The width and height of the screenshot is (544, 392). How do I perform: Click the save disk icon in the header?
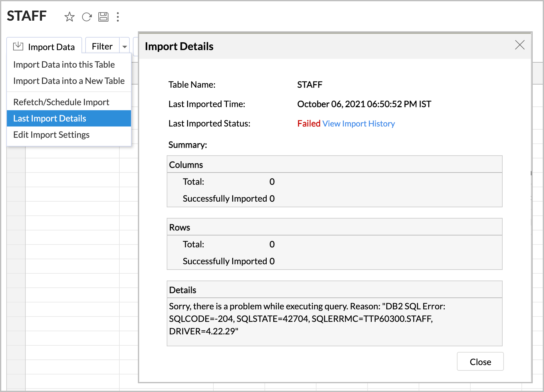[x=103, y=17]
